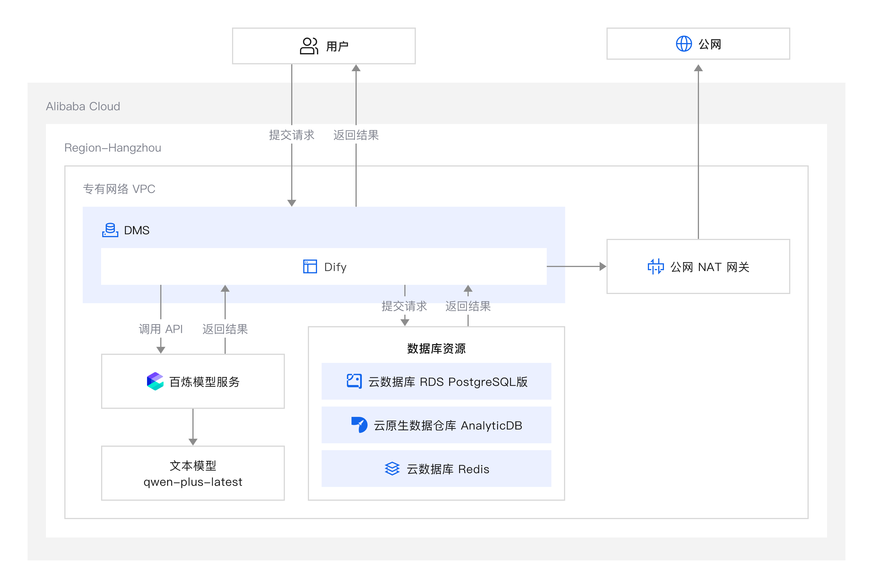Click 提交请求 label below user box
873x588 pixels.
click(291, 135)
